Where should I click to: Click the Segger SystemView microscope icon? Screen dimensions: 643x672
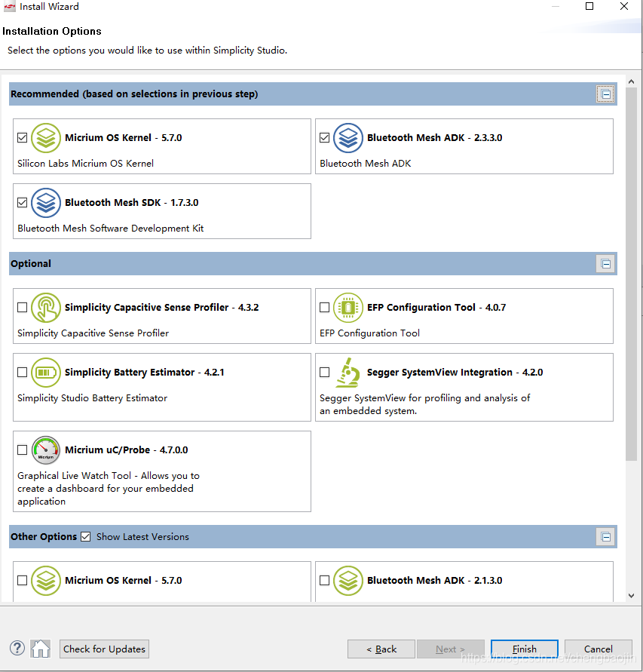point(348,373)
